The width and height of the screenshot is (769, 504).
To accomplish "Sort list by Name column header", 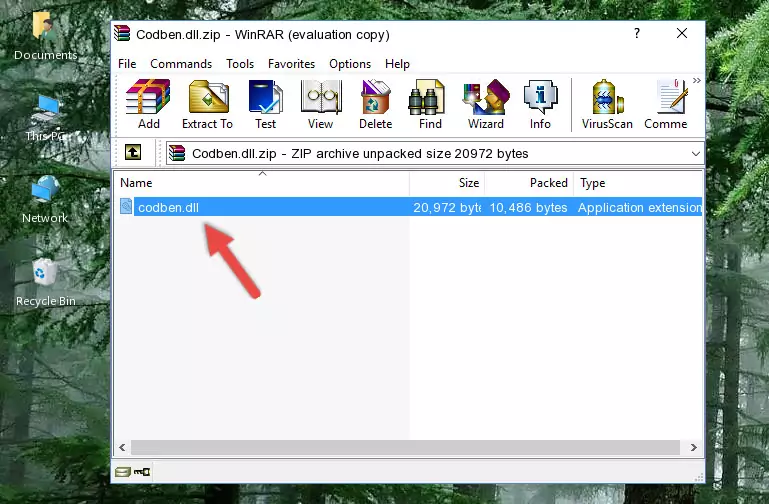I will 262,183.
